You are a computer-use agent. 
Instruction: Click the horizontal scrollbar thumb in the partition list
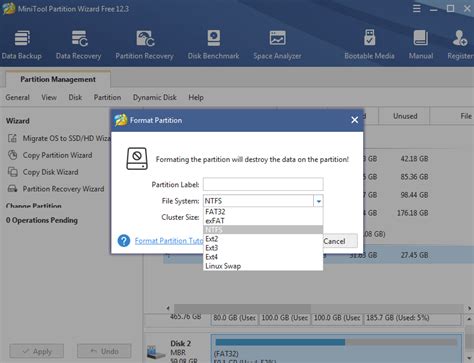click(x=242, y=308)
